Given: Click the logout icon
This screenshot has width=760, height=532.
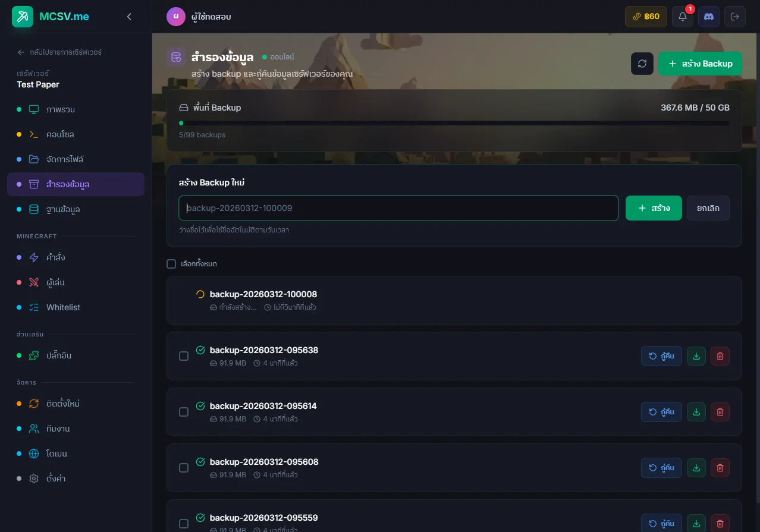Looking at the screenshot, I should (x=734, y=17).
